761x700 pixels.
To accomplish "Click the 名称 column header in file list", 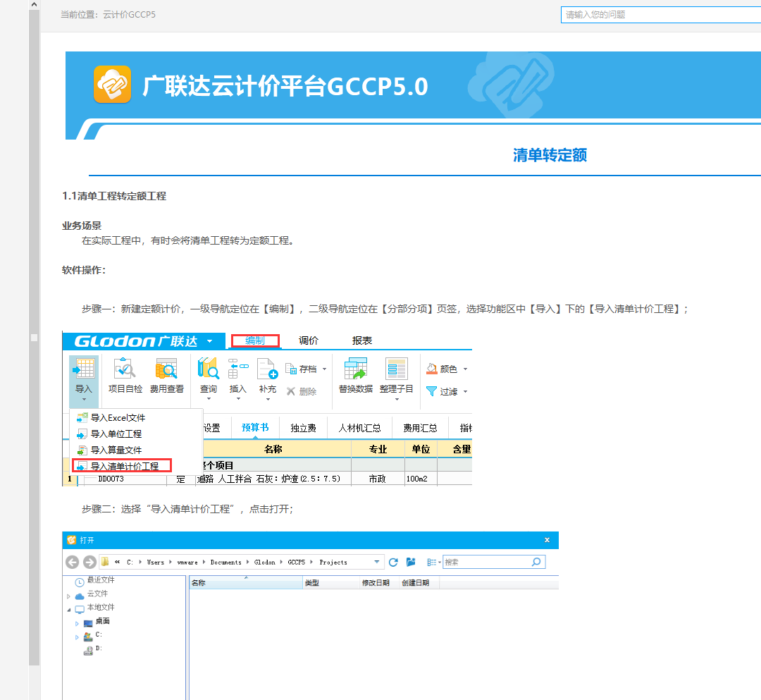I will click(246, 582).
